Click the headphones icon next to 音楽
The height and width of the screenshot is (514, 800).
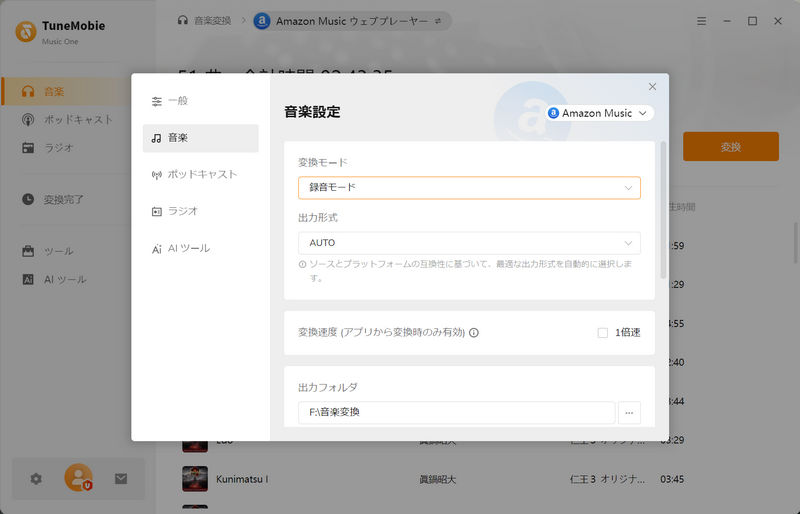[28, 91]
